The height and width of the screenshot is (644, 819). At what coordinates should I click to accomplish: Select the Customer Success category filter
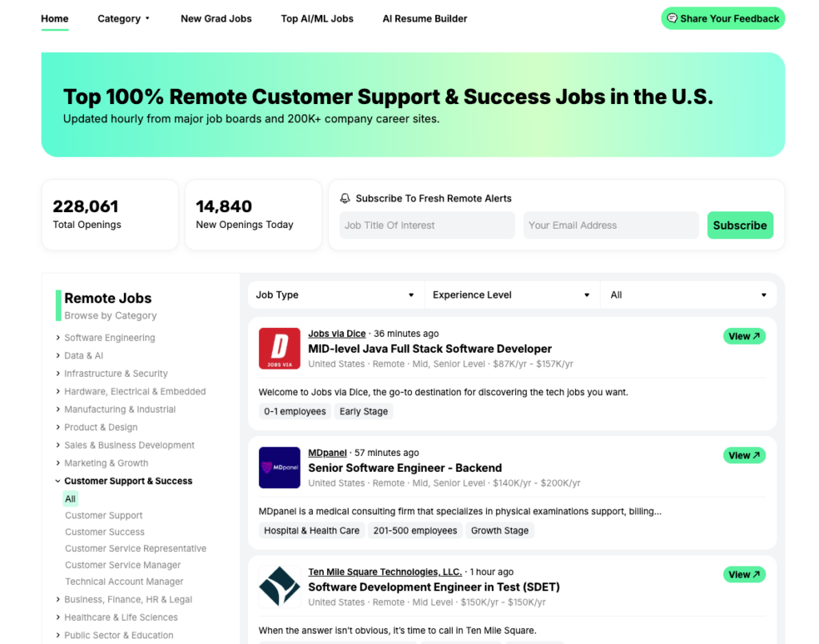[x=105, y=531]
